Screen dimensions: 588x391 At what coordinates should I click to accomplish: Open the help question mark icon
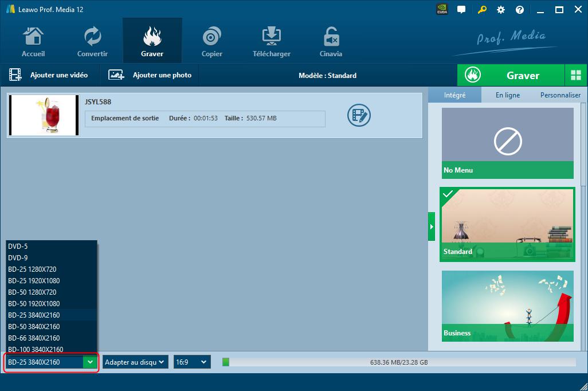(x=520, y=10)
